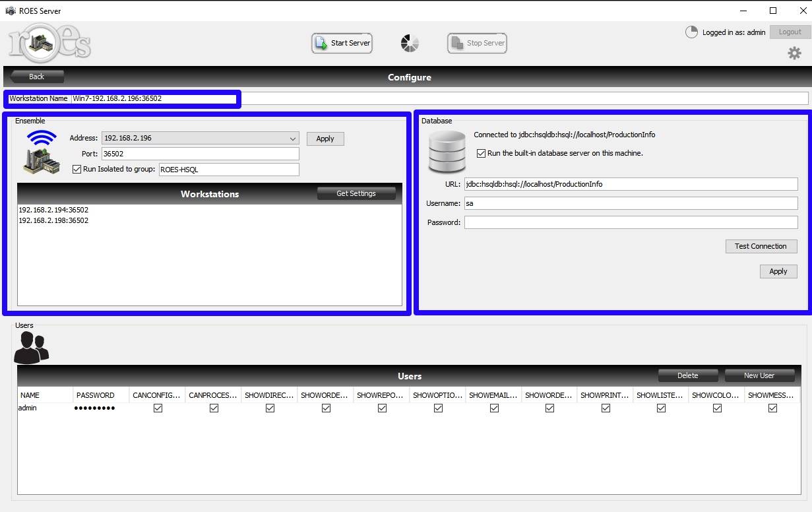Click the Database cylinder icon

point(447,152)
